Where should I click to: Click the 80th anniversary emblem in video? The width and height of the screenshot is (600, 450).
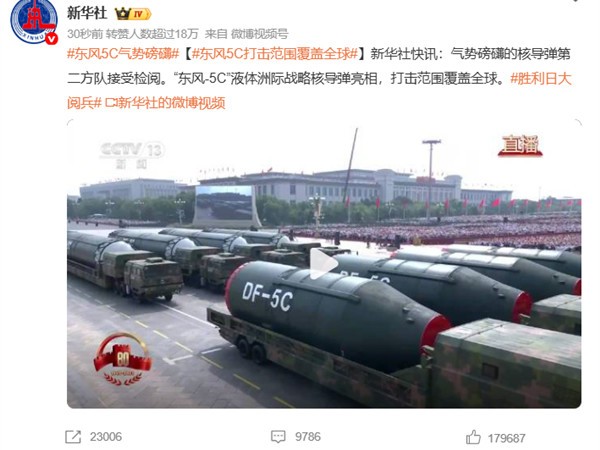click(x=122, y=359)
